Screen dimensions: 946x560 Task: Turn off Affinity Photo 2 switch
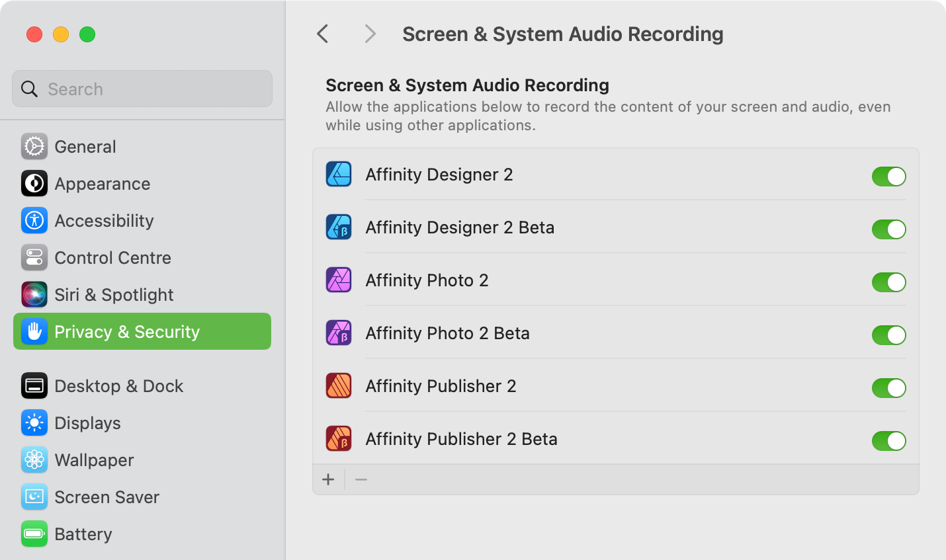pos(888,282)
